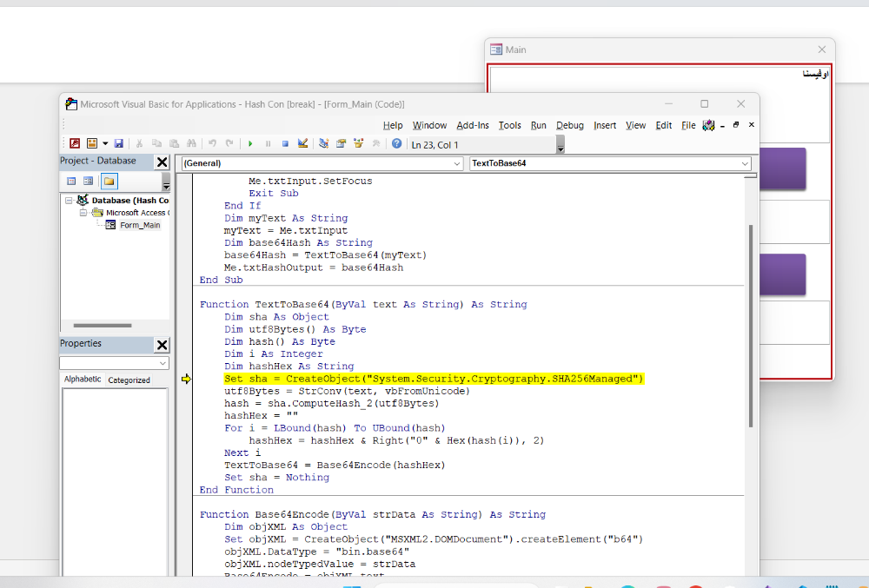Click View Code button in Project panel

click(x=71, y=181)
